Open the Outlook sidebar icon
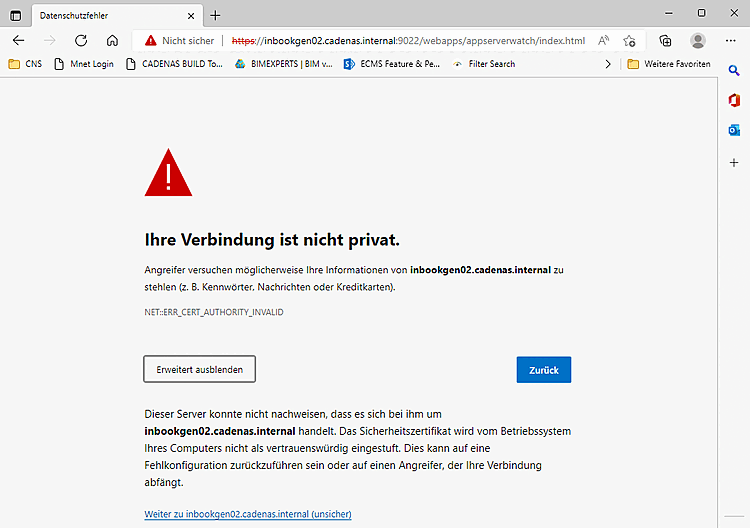Viewport: 750px width, 528px height. tap(734, 130)
